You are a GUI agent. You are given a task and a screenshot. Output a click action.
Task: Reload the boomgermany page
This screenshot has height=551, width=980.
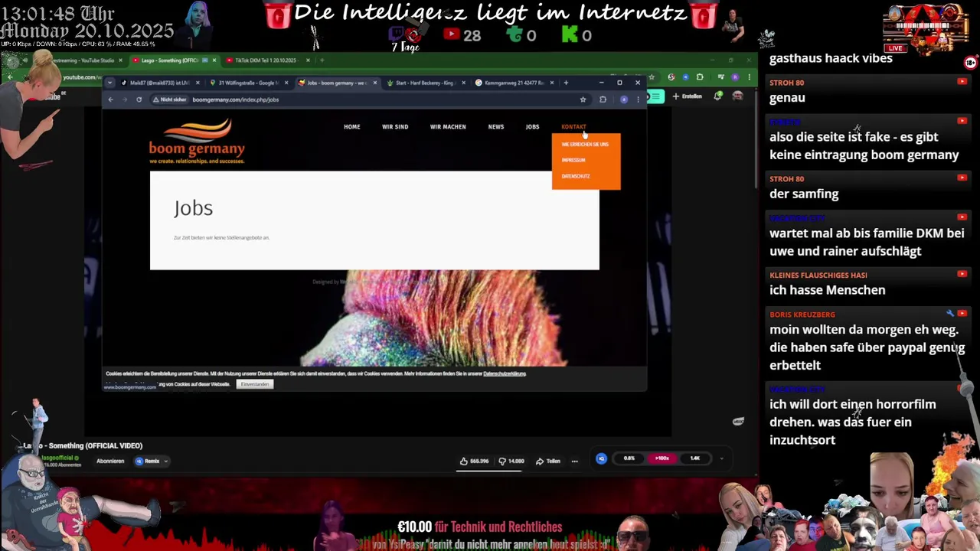click(139, 99)
